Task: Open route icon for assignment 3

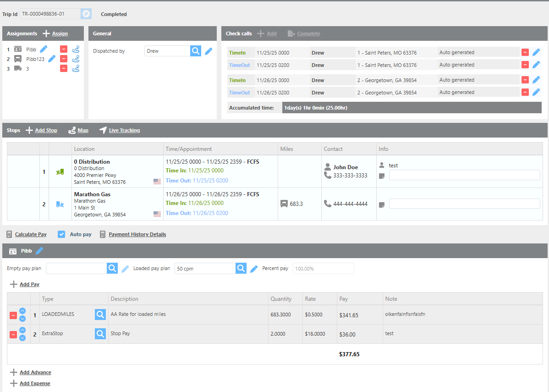Action: point(76,68)
